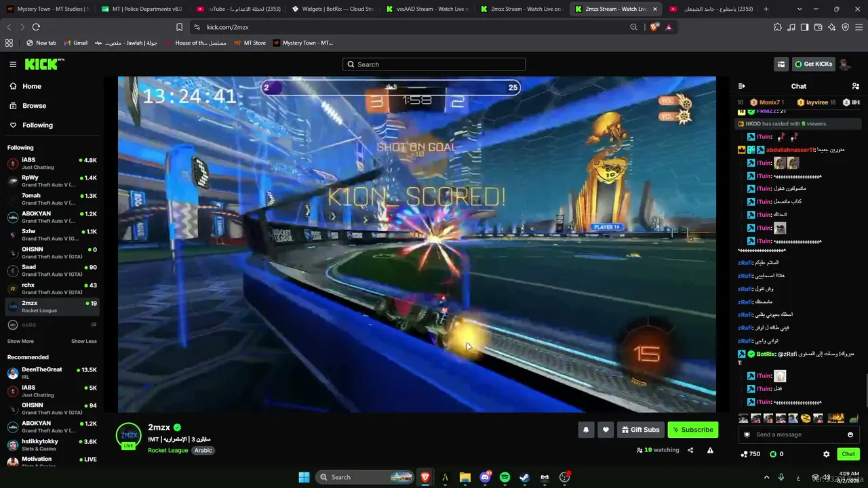Reload the page

click(x=36, y=27)
